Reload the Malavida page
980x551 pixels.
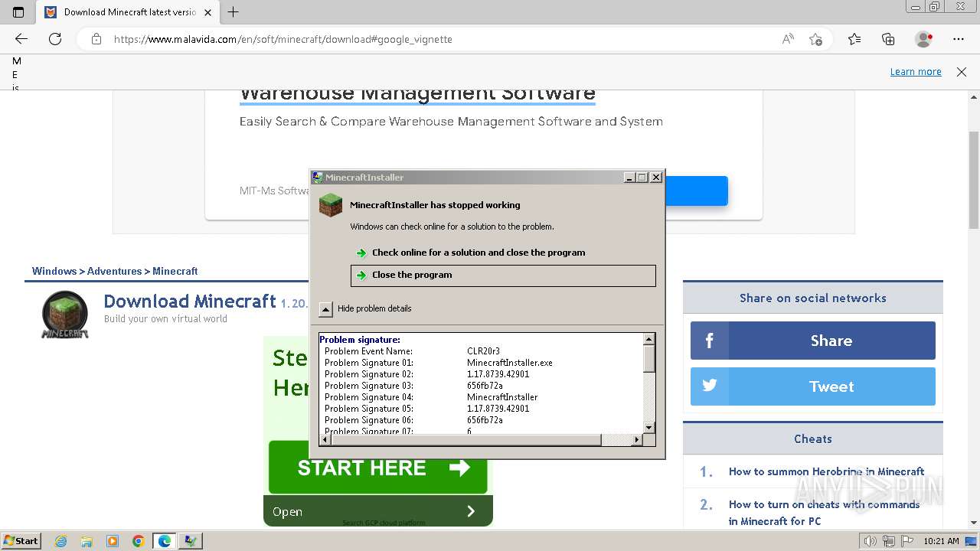coord(55,39)
